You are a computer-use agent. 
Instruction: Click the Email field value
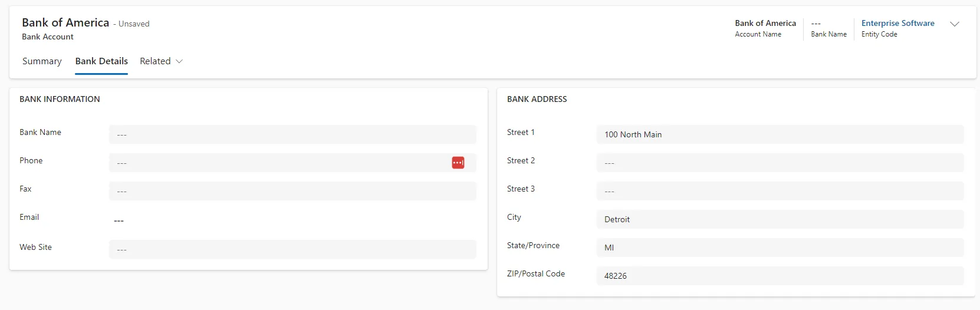119,220
